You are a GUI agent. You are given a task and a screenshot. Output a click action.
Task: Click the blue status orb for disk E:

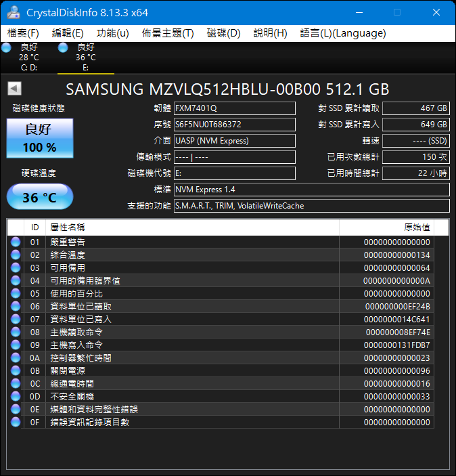63,47
